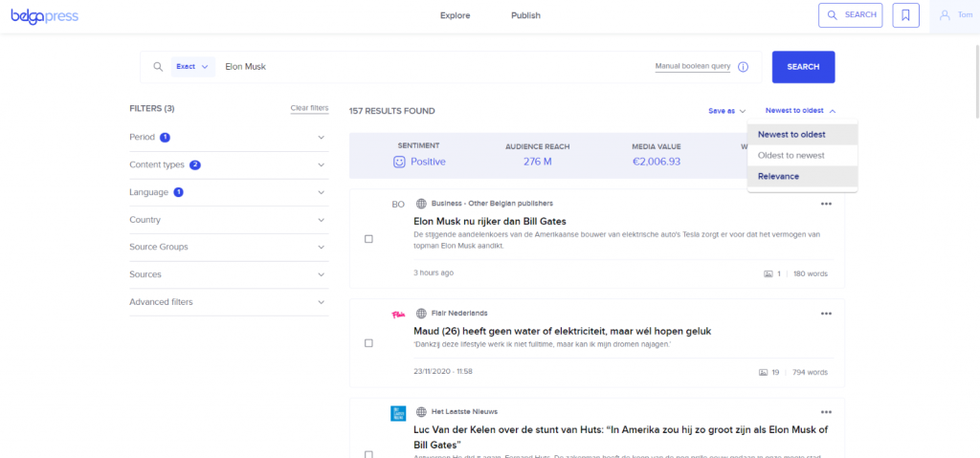Click the 3 hours ago timestamp
This screenshot has height=458, width=980.
[434, 273]
